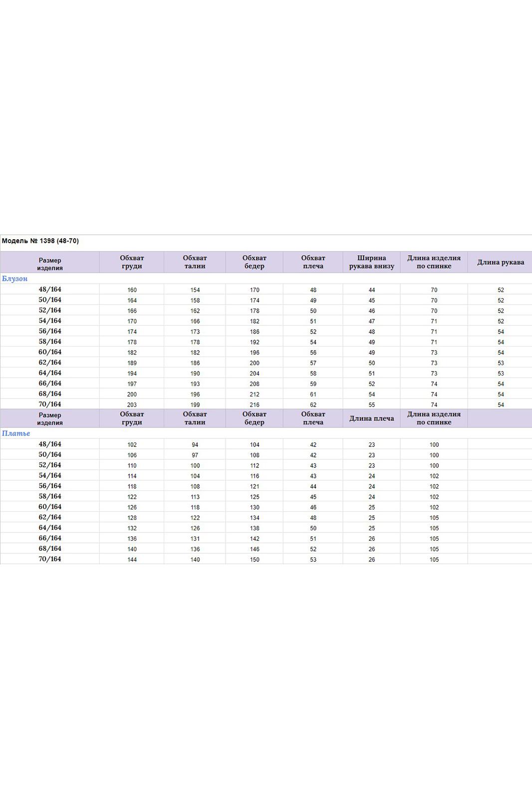Click 'Обхват бедер' header above Блузон rows
Viewport: 532px width, 799px height.
tap(255, 262)
